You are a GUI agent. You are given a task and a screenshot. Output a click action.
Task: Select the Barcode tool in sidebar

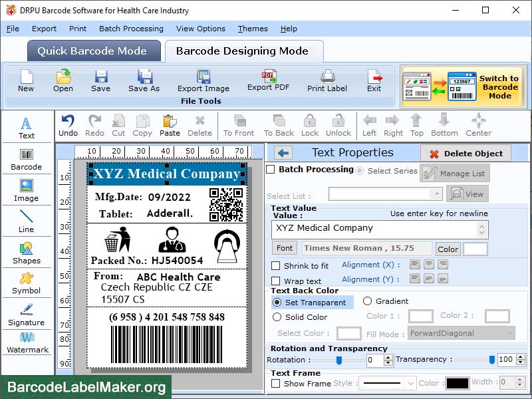point(26,158)
